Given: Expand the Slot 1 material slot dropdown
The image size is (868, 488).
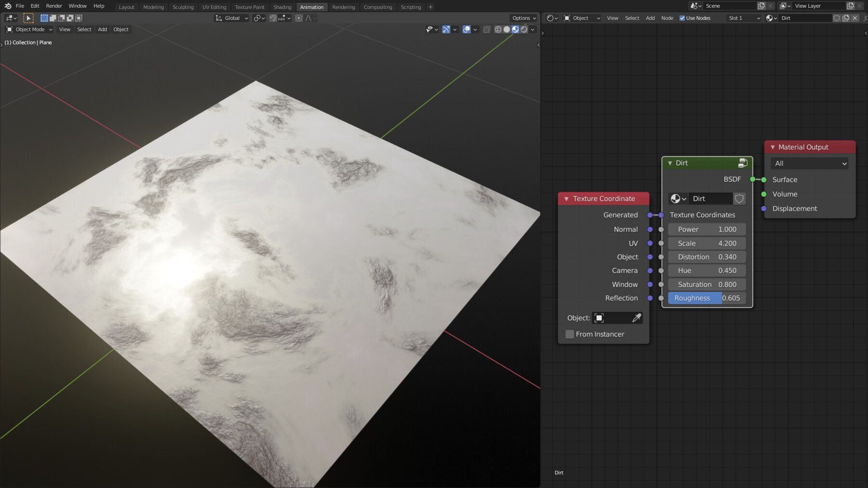Looking at the screenshot, I should click(x=744, y=18).
